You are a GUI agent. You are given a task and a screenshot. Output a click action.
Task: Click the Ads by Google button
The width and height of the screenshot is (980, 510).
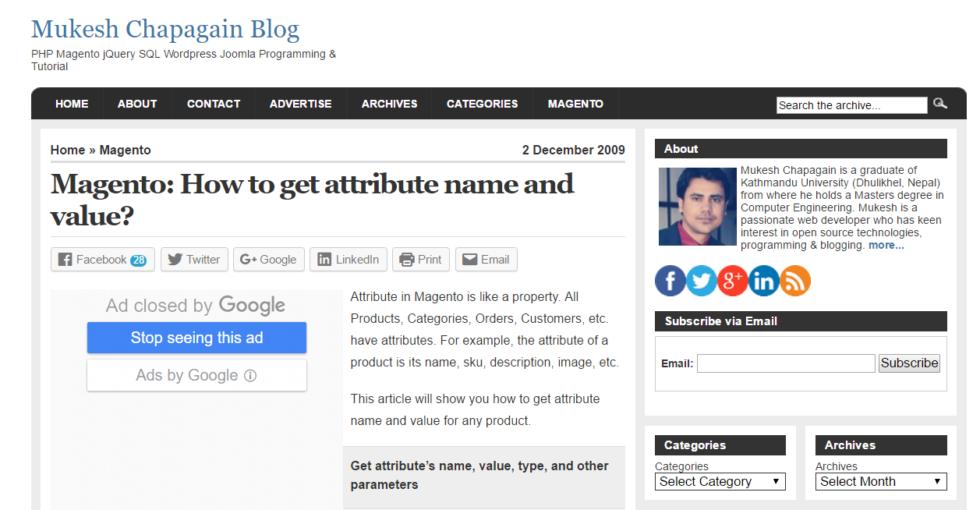click(x=196, y=375)
